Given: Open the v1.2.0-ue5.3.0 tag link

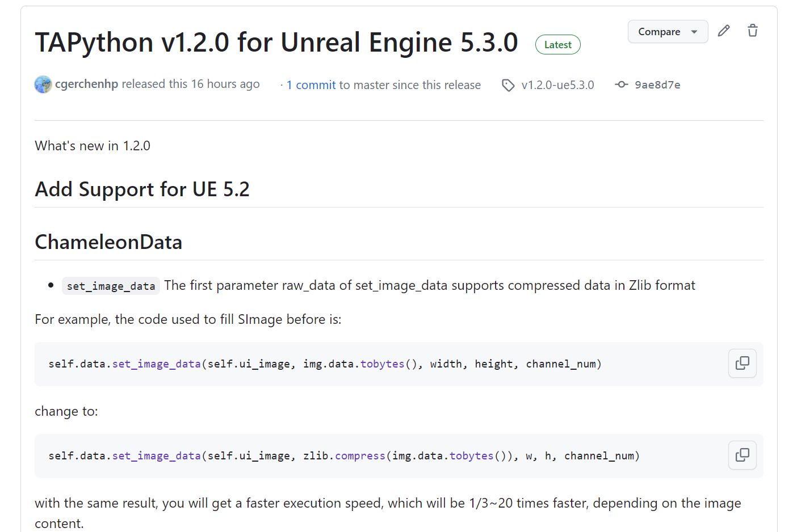Looking at the screenshot, I should 557,85.
